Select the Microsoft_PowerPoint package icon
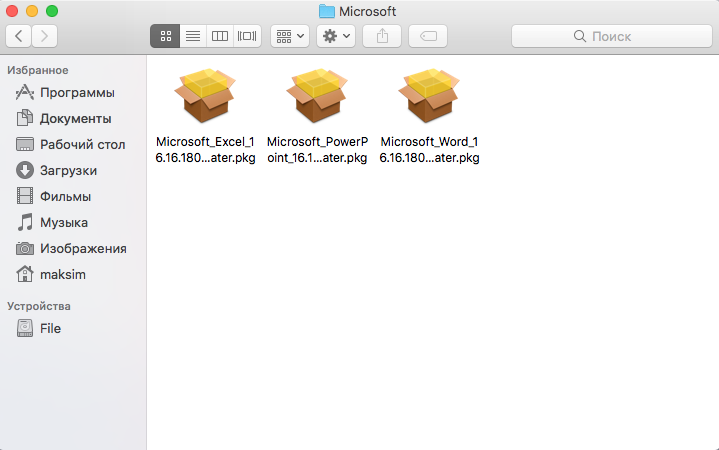The height and width of the screenshot is (450, 719). click(317, 95)
